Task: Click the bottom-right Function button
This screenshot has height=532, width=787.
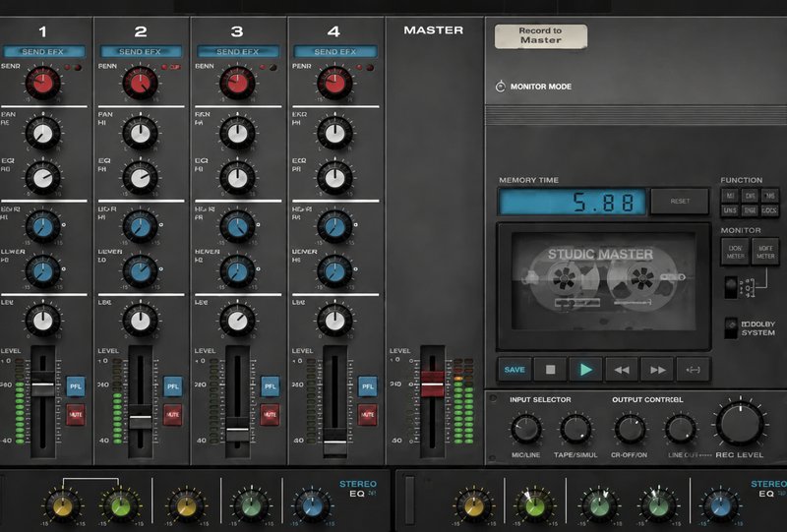Action: (x=769, y=210)
